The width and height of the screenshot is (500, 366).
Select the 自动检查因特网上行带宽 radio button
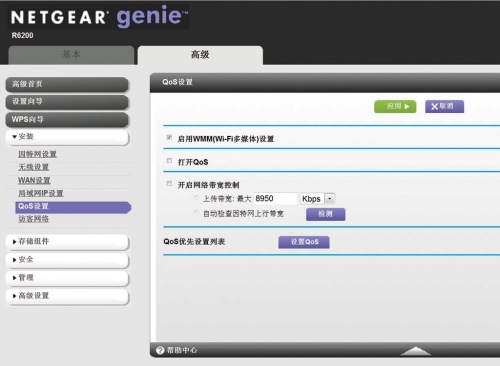click(x=197, y=212)
